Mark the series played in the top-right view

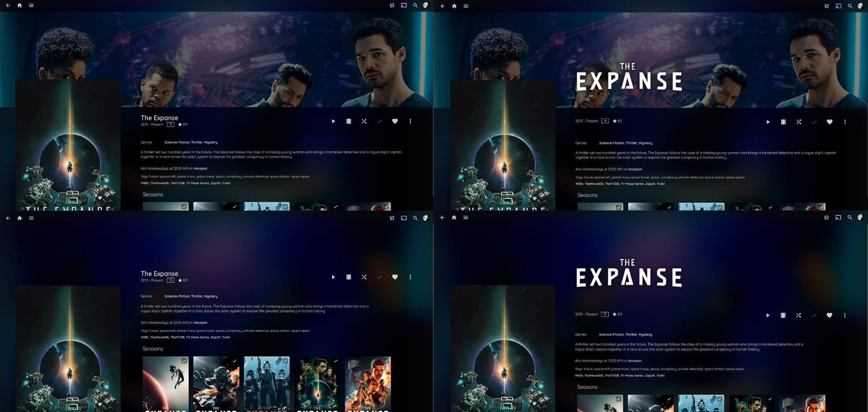pyautogui.click(x=814, y=122)
